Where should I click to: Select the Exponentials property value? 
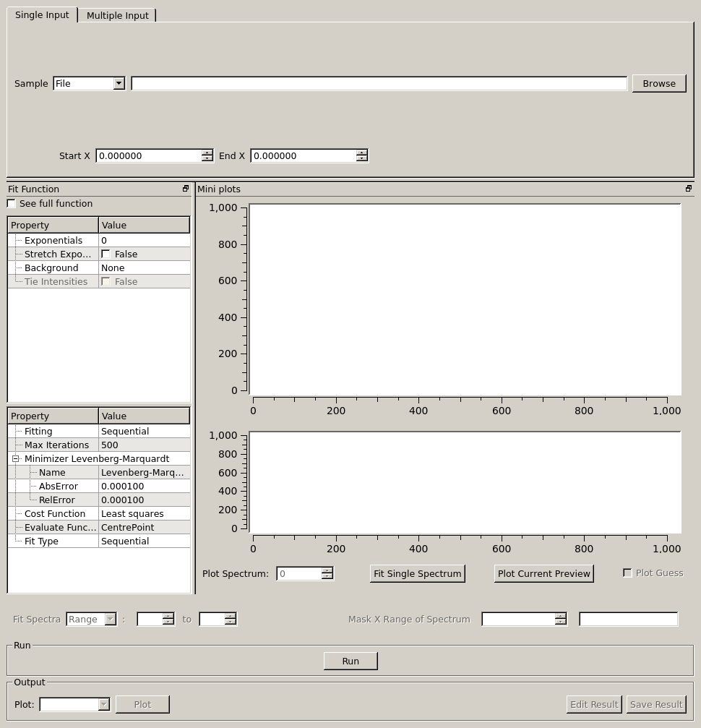[144, 241]
